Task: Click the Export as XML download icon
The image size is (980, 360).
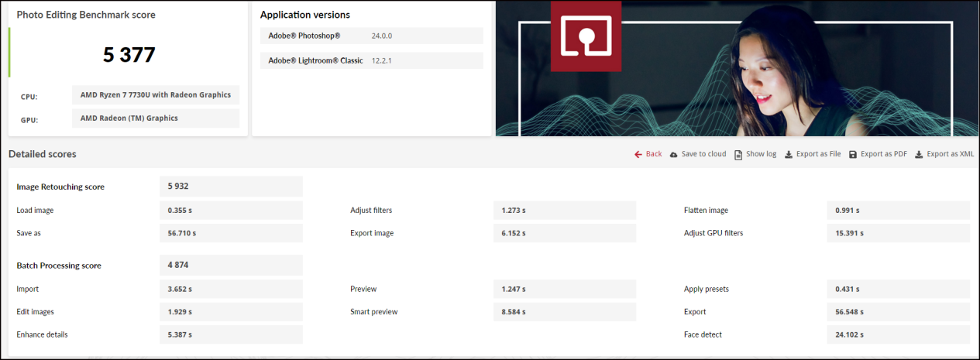Action: [919, 154]
